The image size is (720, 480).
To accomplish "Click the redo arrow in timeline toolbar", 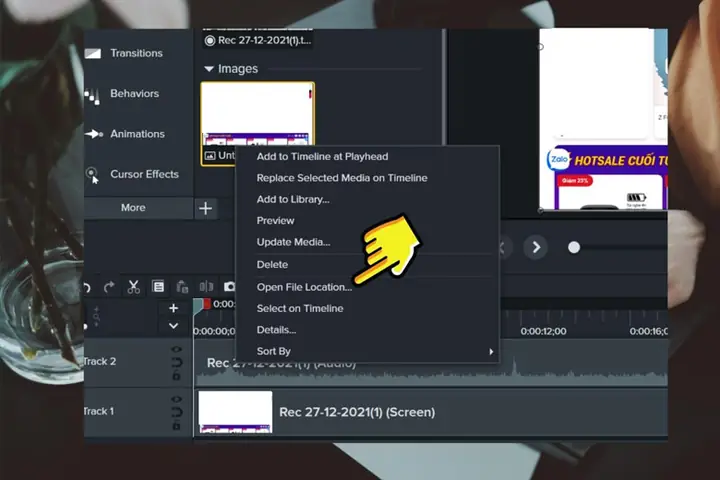I will [109, 287].
